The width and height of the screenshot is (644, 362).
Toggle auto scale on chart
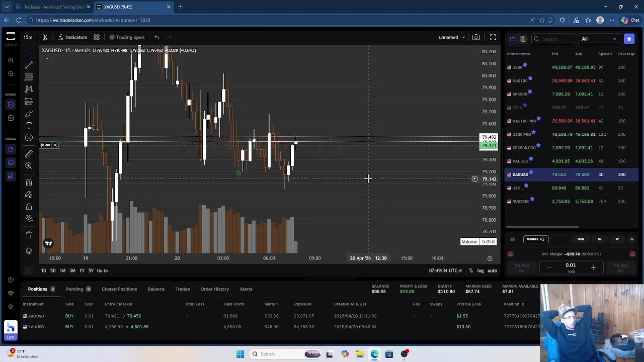tap(492, 270)
